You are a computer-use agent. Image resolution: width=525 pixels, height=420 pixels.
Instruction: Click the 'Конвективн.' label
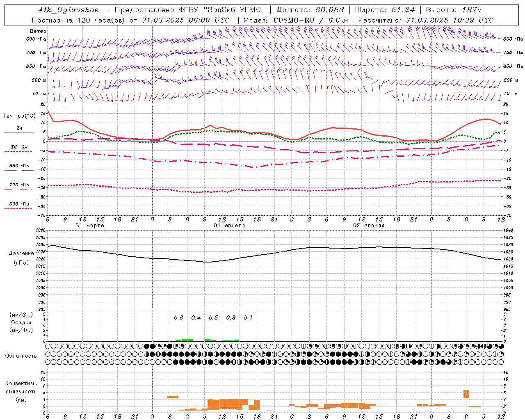tap(21, 383)
